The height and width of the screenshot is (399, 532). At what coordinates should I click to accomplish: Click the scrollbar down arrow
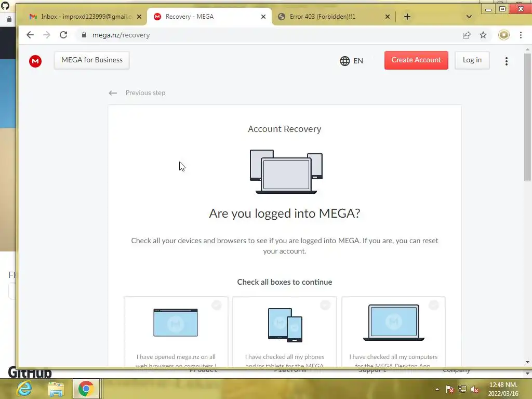pyautogui.click(x=527, y=362)
